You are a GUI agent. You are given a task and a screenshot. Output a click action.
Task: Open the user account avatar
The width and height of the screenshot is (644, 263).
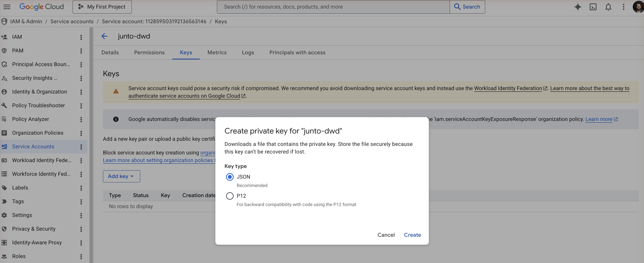coord(638,7)
